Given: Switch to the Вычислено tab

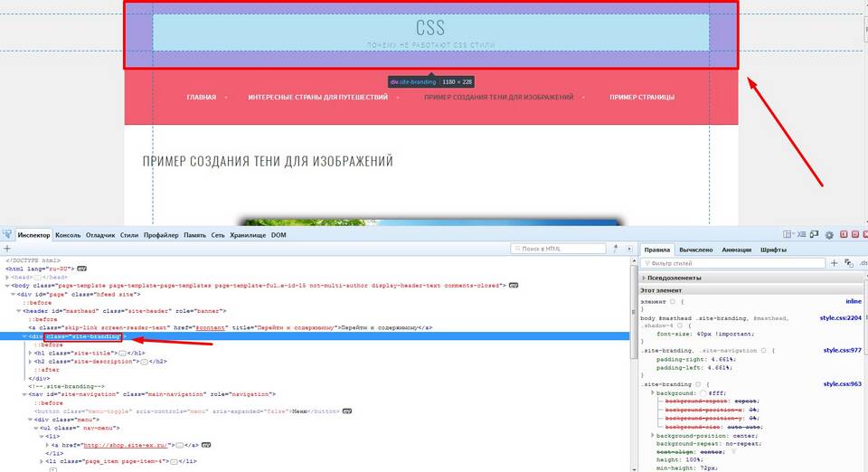Looking at the screenshot, I should 696,250.
